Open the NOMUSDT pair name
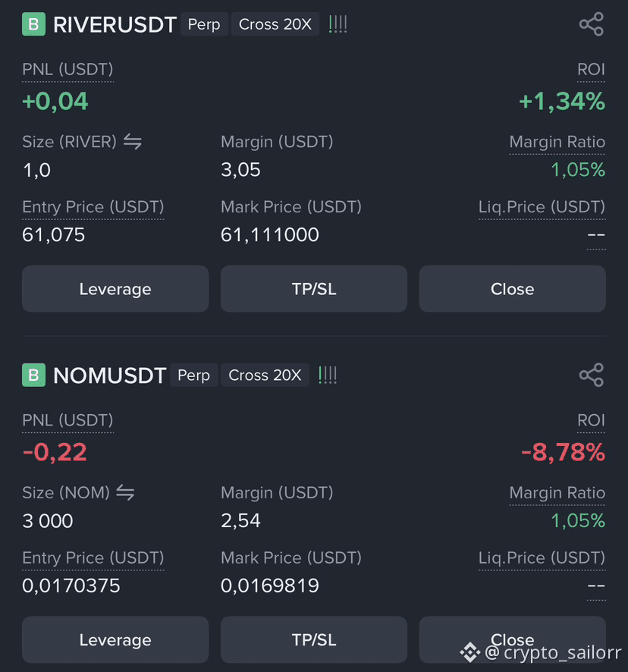Viewport: 628px width, 672px height. (x=109, y=375)
